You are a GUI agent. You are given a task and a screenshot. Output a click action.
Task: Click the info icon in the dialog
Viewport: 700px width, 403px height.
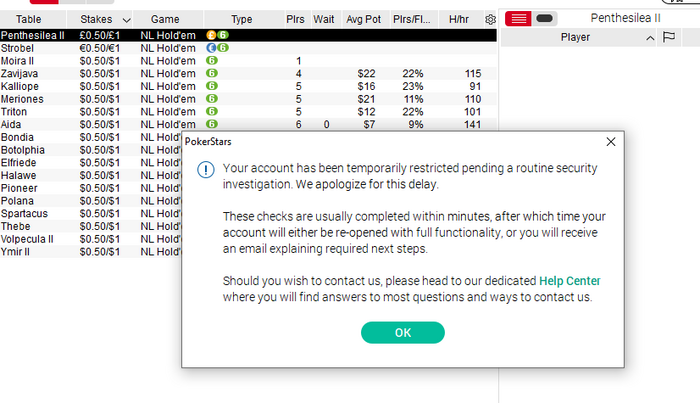[x=206, y=170]
